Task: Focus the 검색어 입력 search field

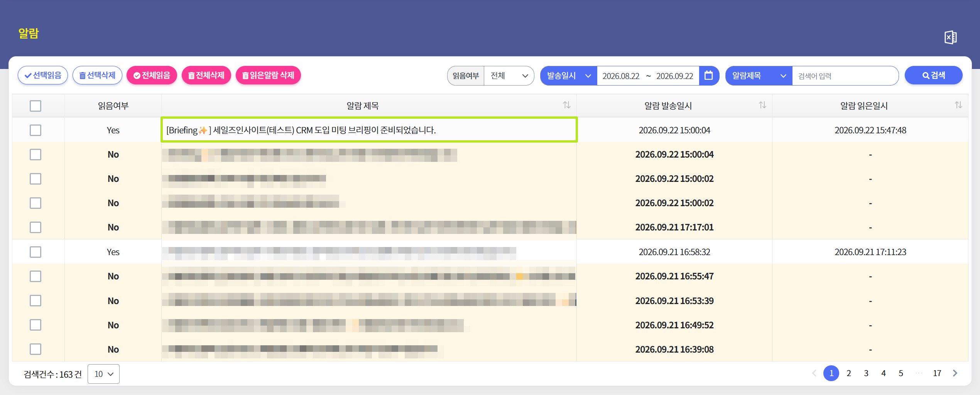Action: 845,76
